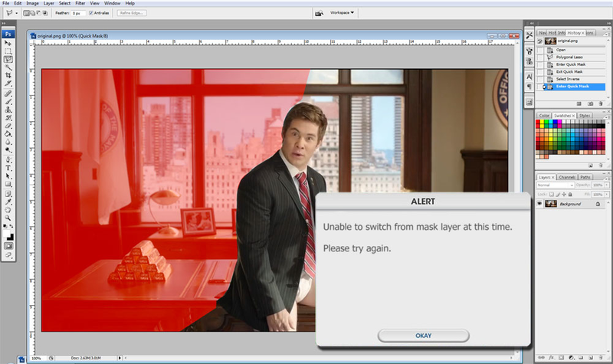Open the Layer menu
Viewport: 613px width, 364px height.
pyautogui.click(x=49, y=3)
